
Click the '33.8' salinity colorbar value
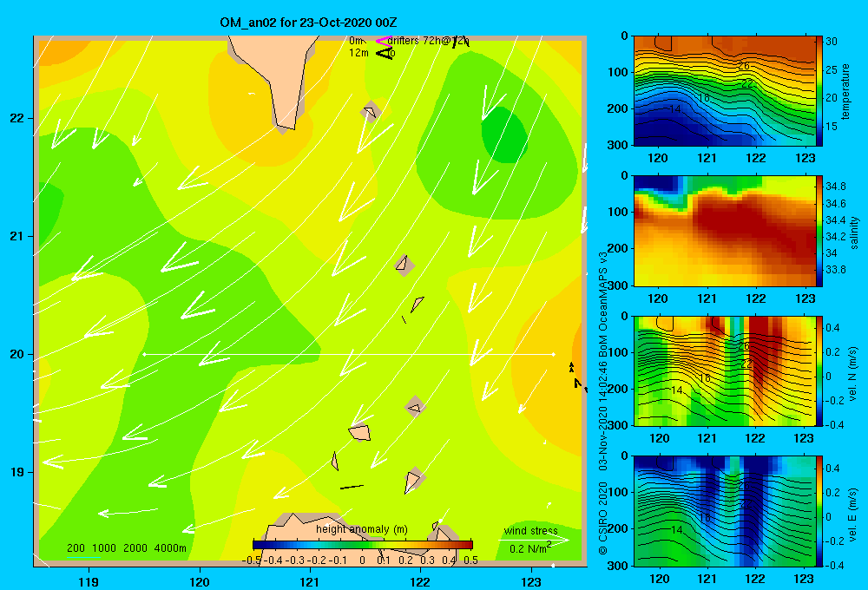coord(836,270)
